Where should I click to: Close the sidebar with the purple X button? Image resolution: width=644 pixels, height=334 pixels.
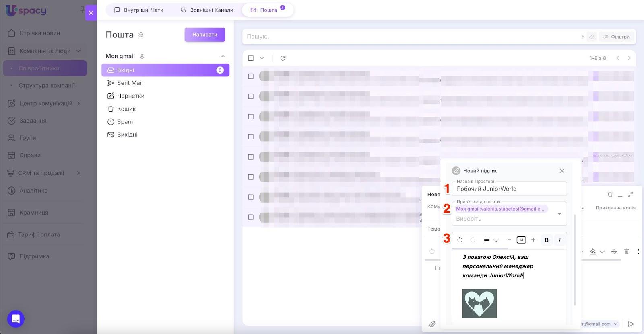(91, 13)
